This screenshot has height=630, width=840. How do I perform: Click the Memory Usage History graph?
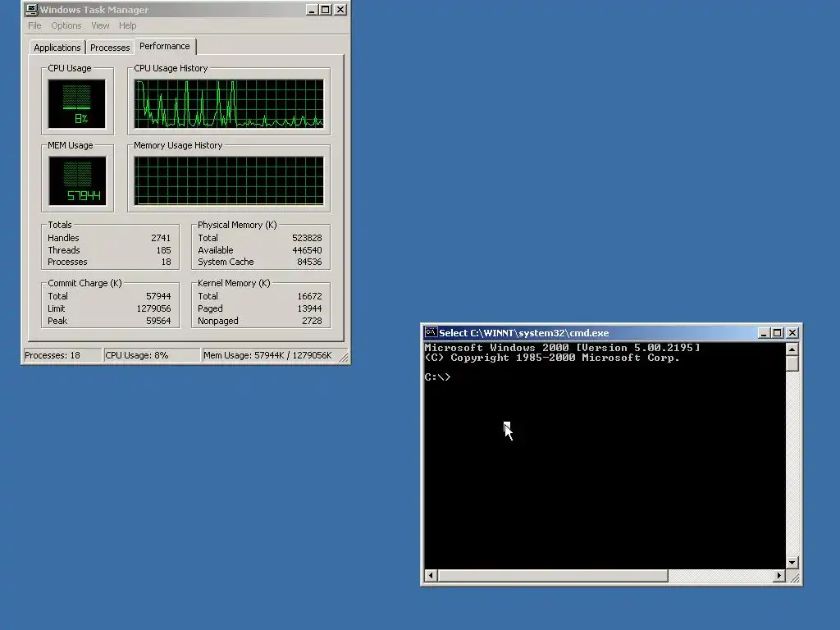(x=229, y=181)
